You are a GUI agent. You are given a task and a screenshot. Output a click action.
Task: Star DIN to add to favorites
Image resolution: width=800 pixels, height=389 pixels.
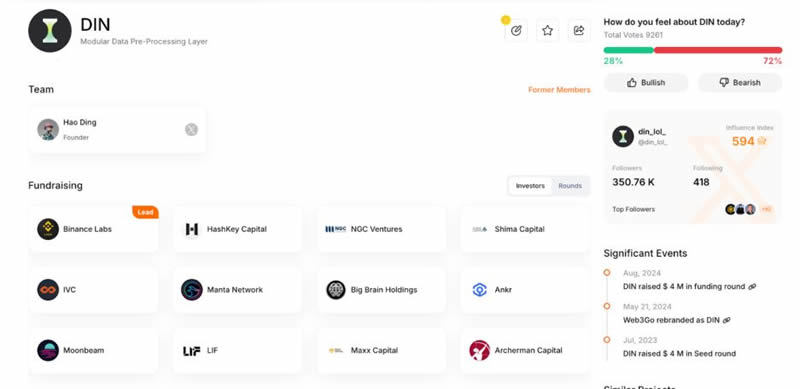(547, 31)
